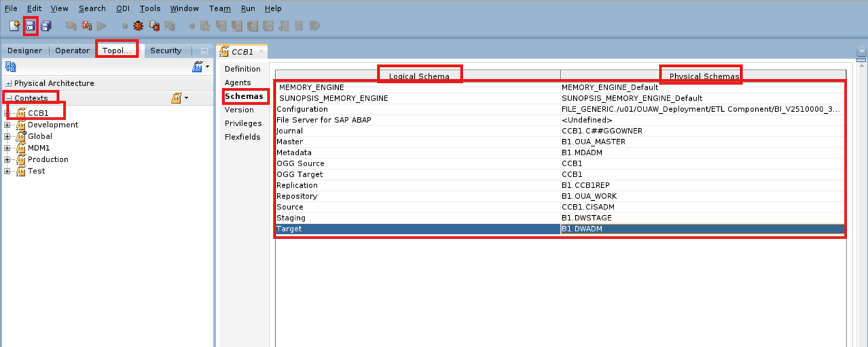Click the CCB1.CISADM physical schema cell
This screenshot has width=868, height=347.
pyautogui.click(x=702, y=207)
